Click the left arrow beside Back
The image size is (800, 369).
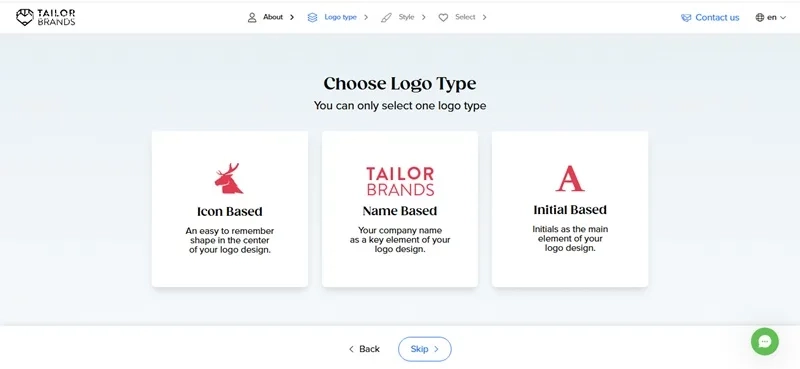tap(351, 349)
